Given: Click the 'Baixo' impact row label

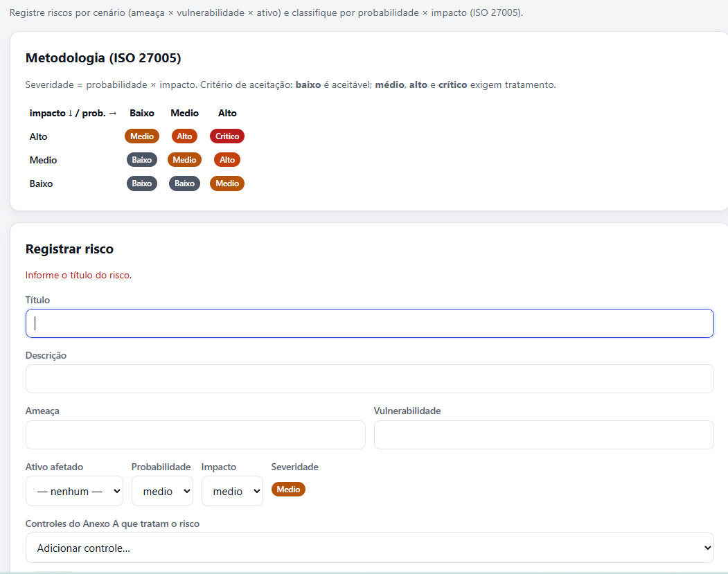Looking at the screenshot, I should pyautogui.click(x=42, y=184).
